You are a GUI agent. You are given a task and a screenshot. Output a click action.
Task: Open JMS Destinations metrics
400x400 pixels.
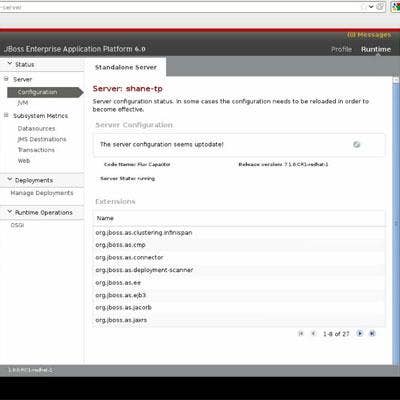[x=42, y=139]
